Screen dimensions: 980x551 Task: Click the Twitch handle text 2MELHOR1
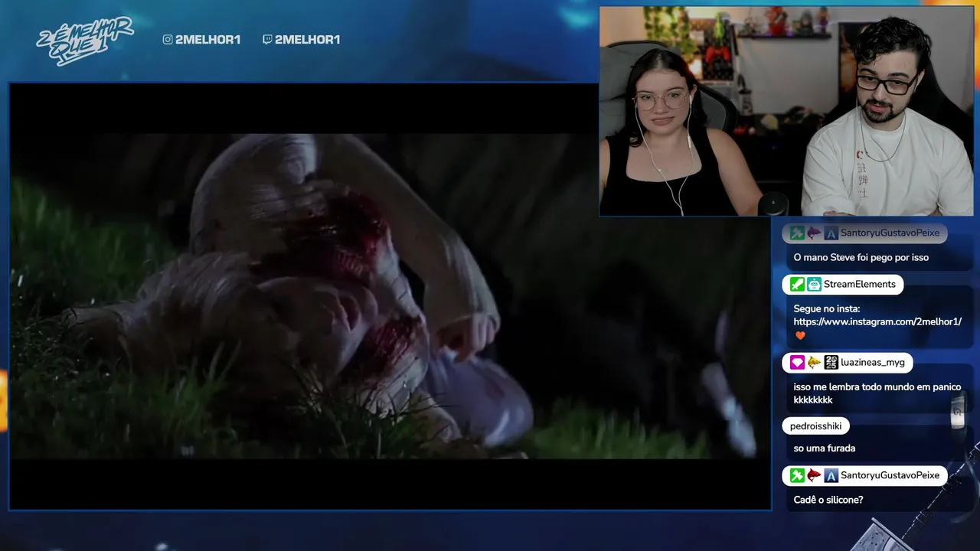click(307, 40)
